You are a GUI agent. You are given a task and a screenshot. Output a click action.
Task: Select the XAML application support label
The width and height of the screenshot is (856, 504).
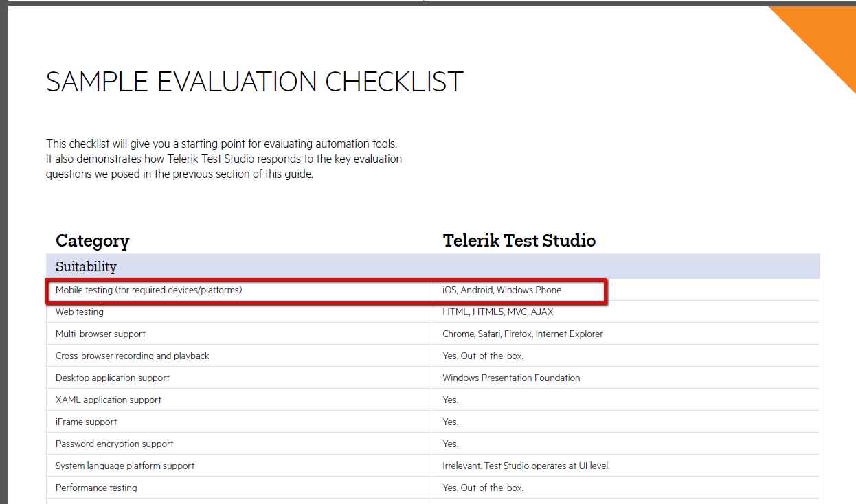(x=108, y=400)
